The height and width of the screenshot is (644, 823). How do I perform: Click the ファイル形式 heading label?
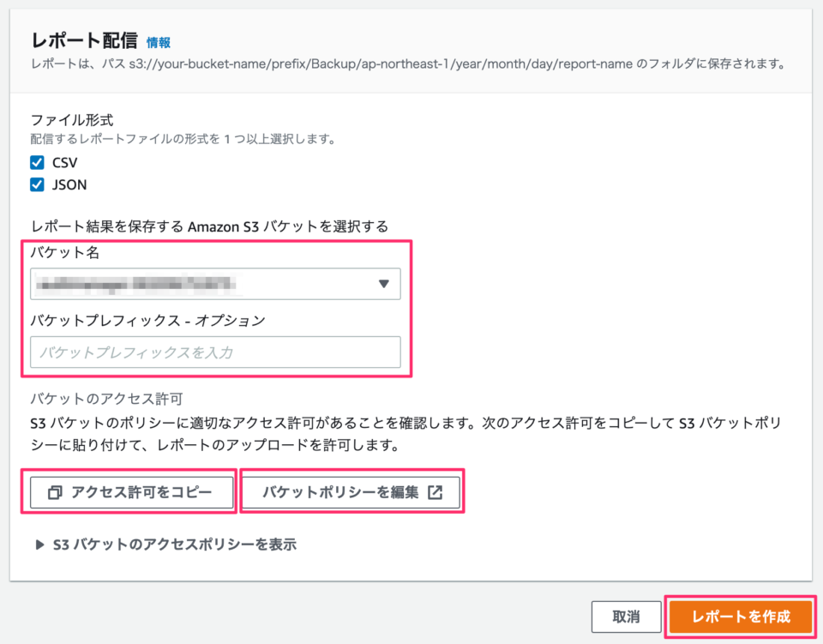(71, 121)
